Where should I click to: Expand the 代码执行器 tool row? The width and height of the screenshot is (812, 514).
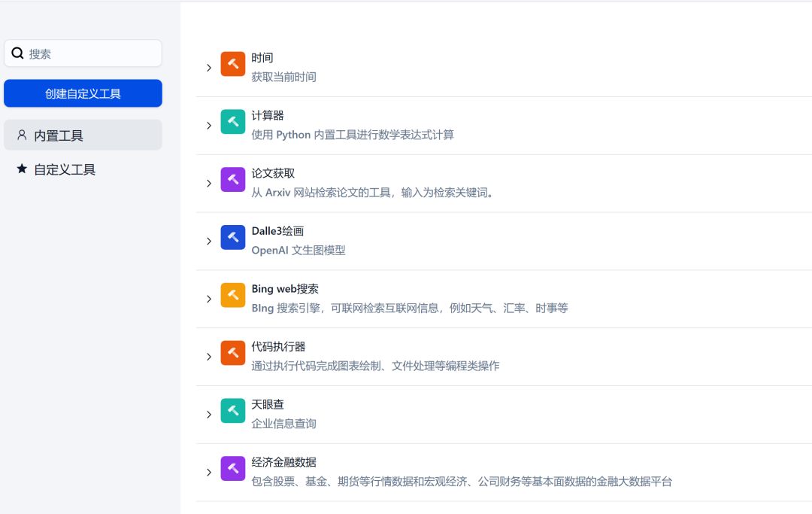coord(209,357)
